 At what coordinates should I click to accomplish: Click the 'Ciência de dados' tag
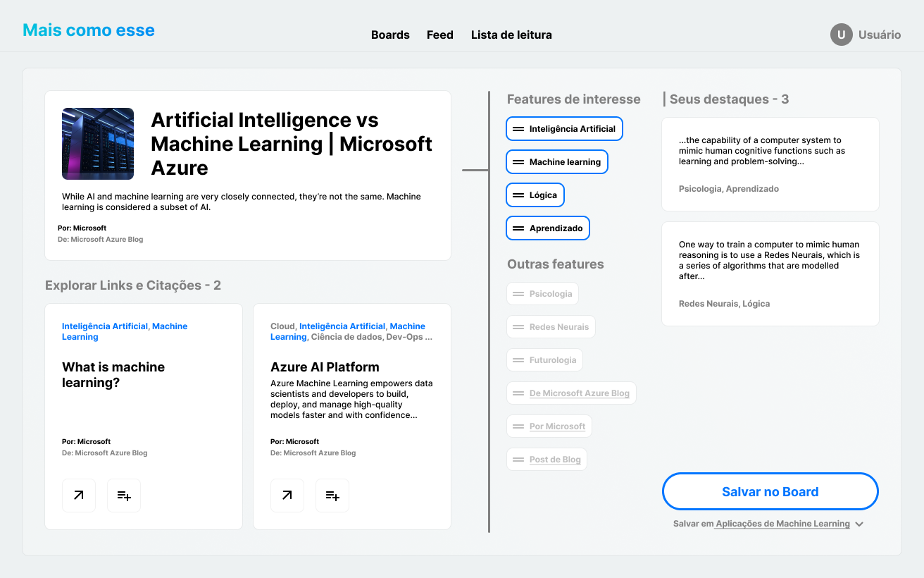[x=346, y=337]
